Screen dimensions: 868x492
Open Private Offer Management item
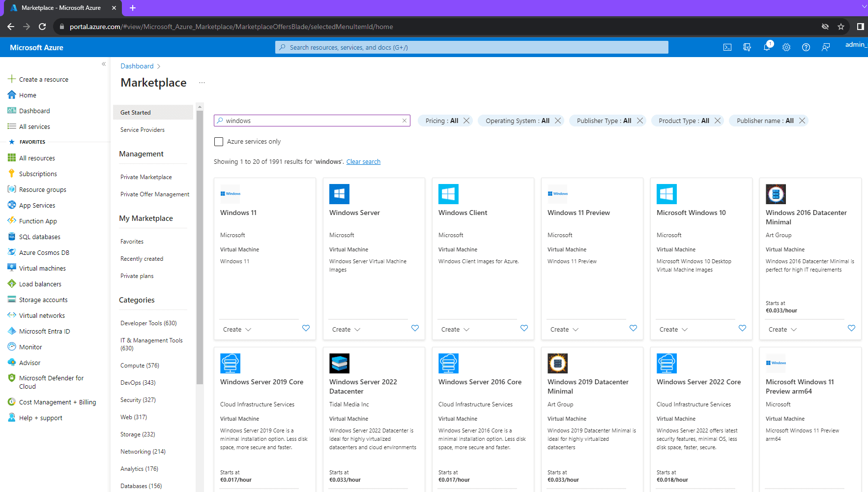tap(155, 194)
